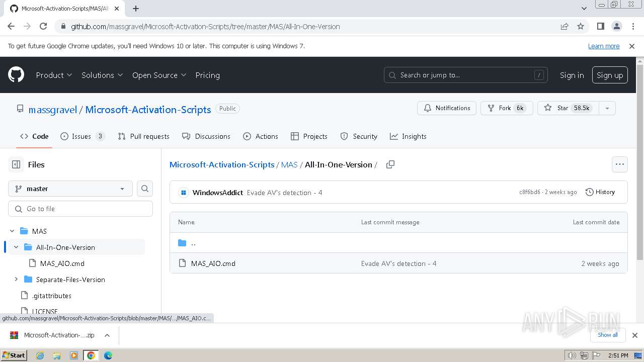
Task: Open the Chrome three-dot menu
Action: (x=632, y=26)
